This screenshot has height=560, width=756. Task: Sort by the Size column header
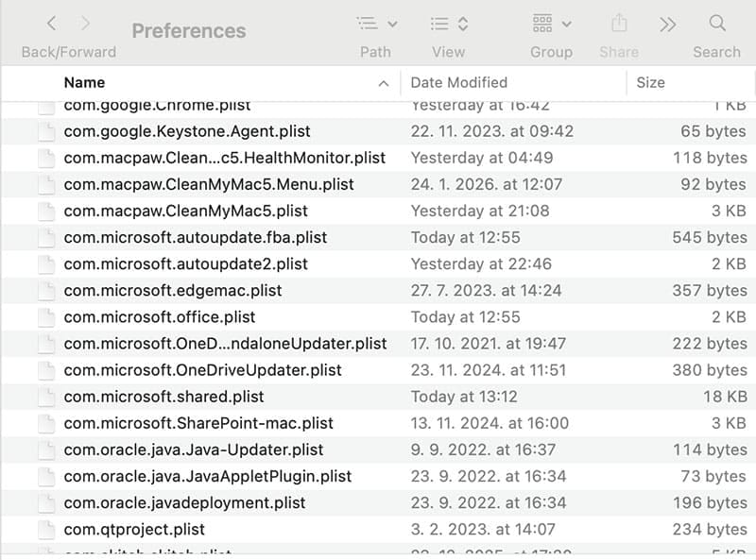650,82
